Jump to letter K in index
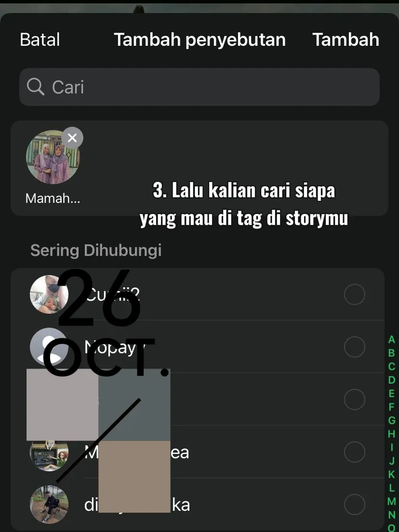 (392, 474)
